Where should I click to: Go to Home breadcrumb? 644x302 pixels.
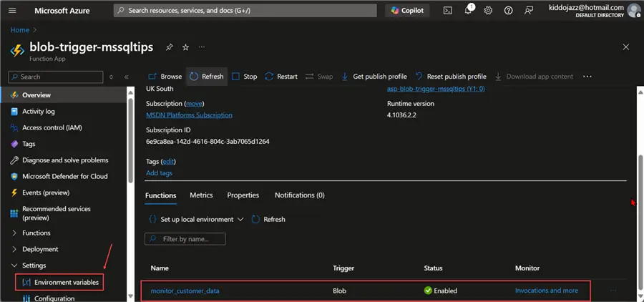[x=20, y=30]
